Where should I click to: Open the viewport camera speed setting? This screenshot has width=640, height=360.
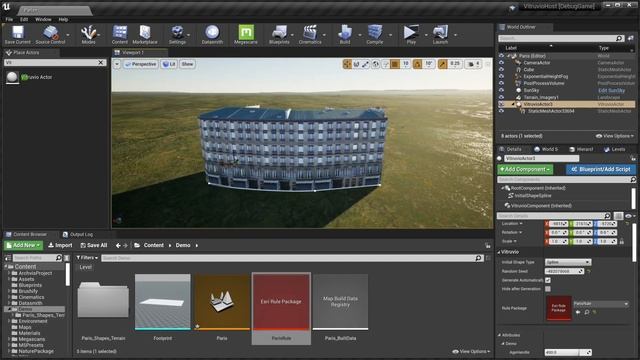[473, 64]
